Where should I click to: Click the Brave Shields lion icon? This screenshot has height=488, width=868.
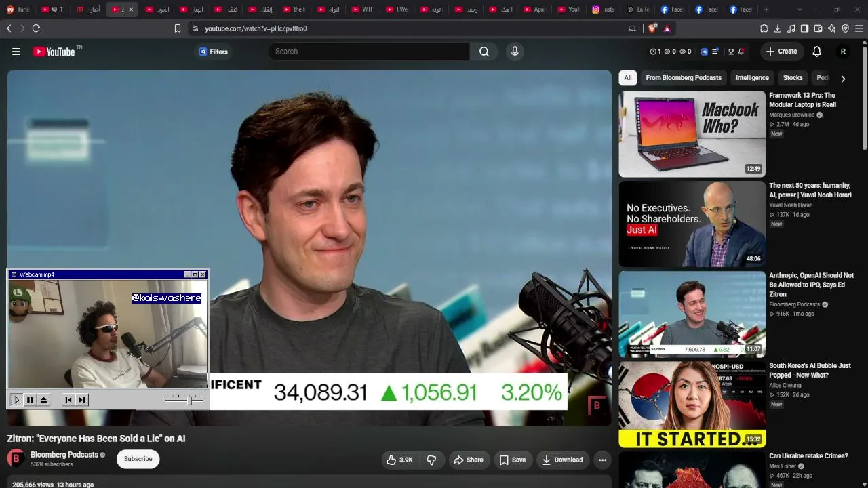(x=652, y=28)
